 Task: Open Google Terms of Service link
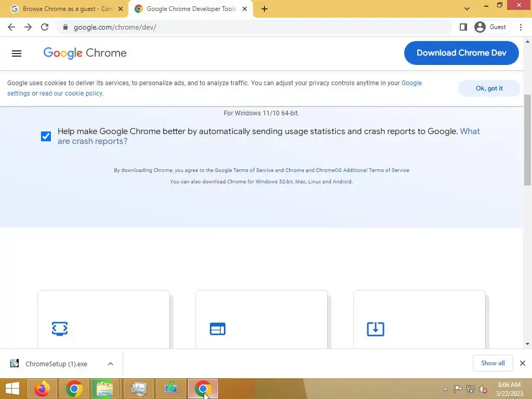[x=244, y=170]
